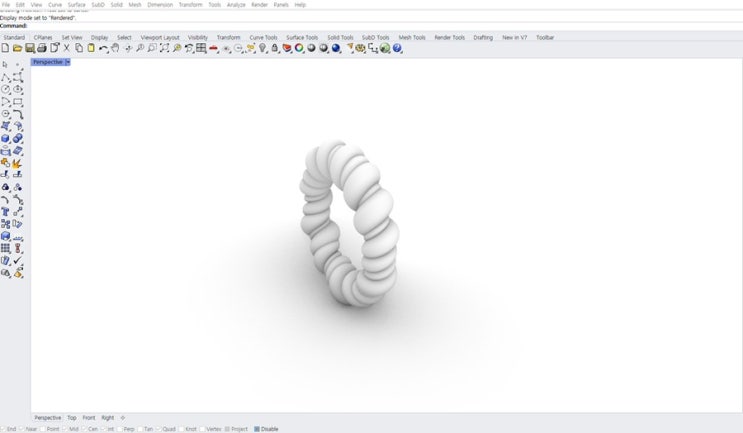Open the Render menu

coord(259,5)
